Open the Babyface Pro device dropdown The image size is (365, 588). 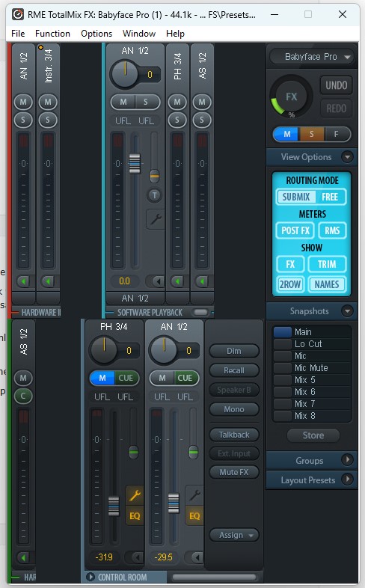coord(311,57)
